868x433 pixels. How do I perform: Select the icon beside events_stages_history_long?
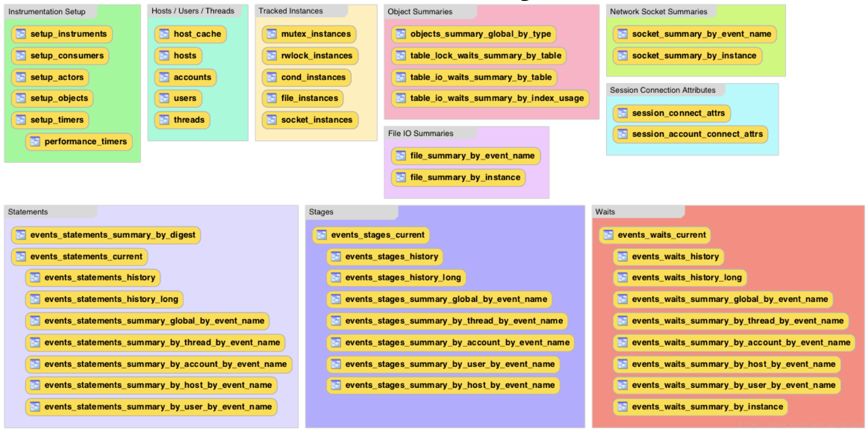click(x=336, y=277)
